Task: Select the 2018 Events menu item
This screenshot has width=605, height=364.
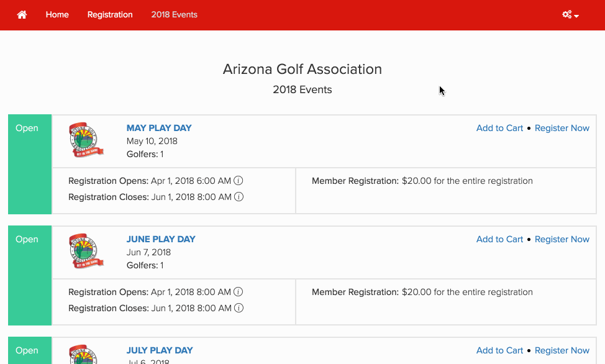Action: point(174,15)
